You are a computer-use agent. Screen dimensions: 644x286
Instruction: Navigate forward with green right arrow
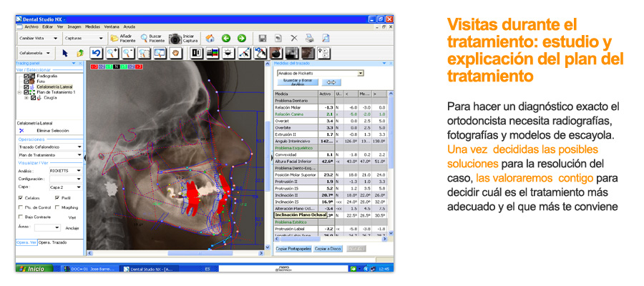click(242, 39)
